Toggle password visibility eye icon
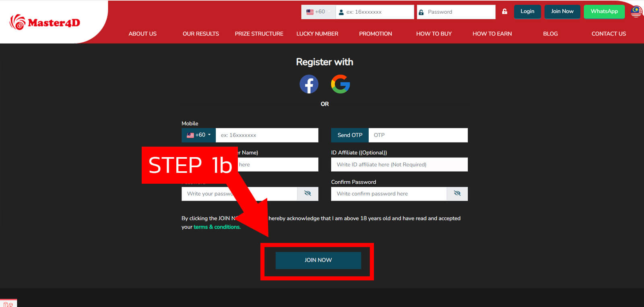This screenshot has width=644, height=307. 308,194
